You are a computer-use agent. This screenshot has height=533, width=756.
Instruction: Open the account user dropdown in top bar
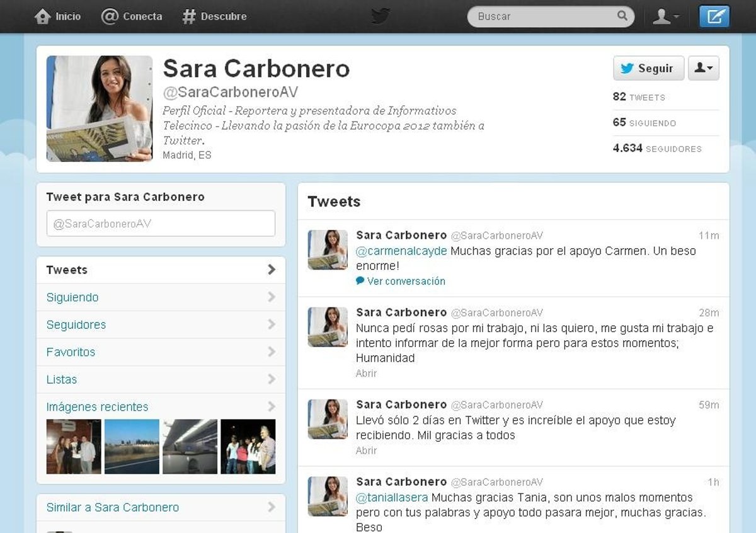(665, 16)
